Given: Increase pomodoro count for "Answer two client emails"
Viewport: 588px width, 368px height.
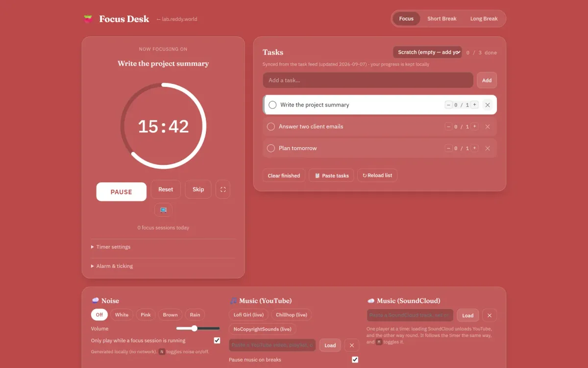Looking at the screenshot, I should [x=474, y=127].
